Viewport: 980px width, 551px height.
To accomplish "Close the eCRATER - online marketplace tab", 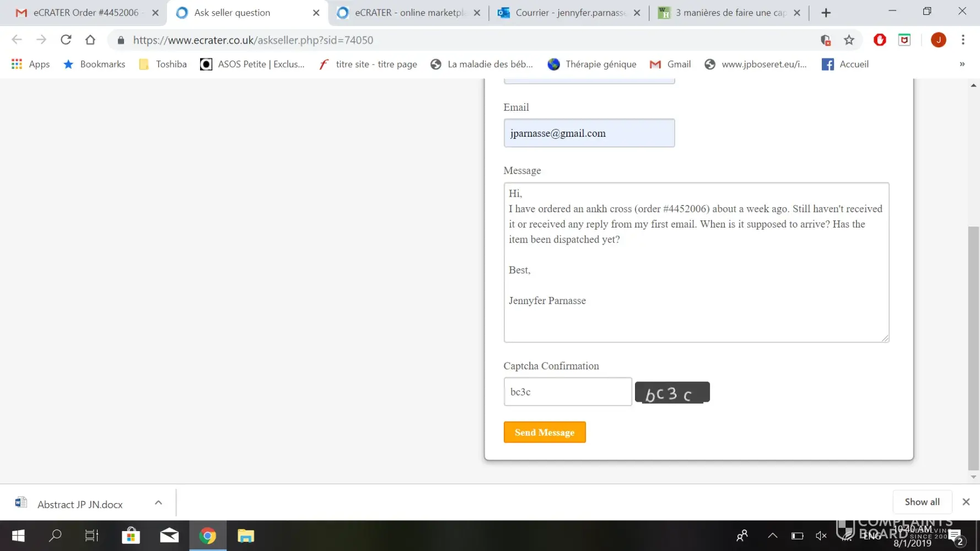I will point(477,13).
